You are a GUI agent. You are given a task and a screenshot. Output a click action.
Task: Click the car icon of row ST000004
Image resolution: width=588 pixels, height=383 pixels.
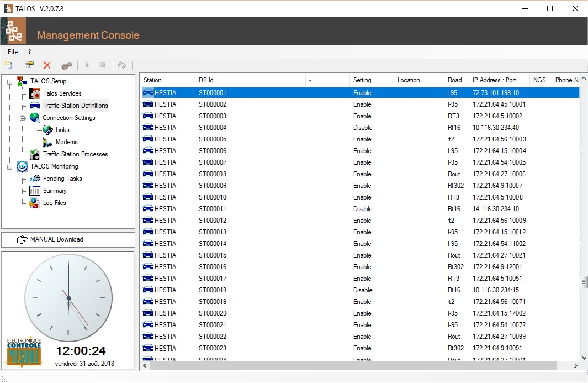(x=148, y=127)
